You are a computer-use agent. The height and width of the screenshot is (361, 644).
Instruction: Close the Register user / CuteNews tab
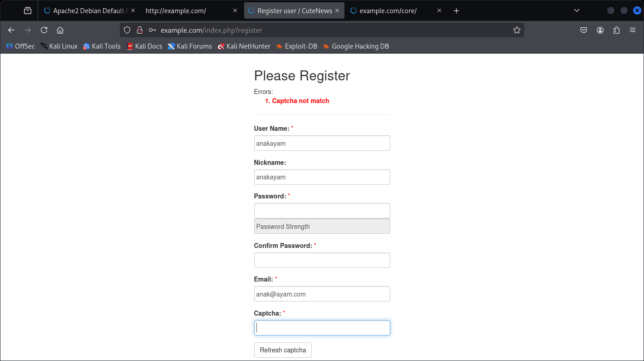tap(337, 10)
